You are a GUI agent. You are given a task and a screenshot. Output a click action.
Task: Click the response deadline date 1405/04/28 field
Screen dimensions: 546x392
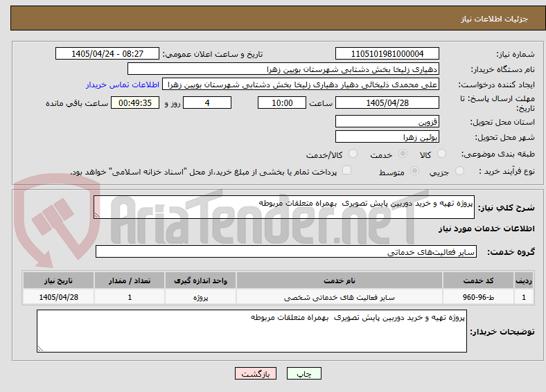[x=387, y=103]
